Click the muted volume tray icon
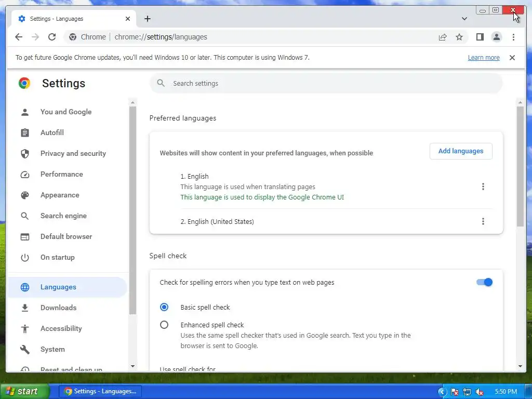 [x=480, y=392]
